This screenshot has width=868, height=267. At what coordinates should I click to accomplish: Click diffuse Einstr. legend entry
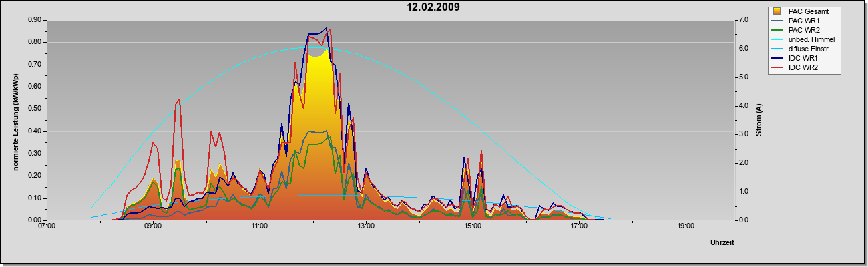[803, 49]
